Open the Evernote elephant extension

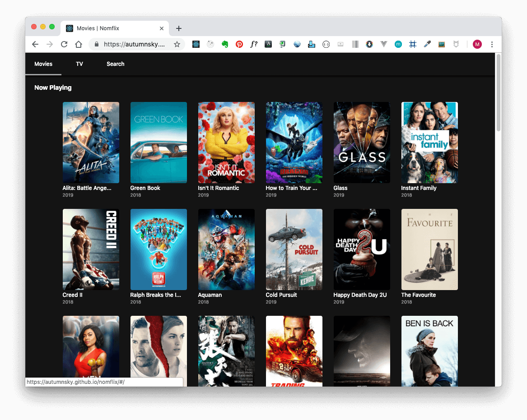225,44
